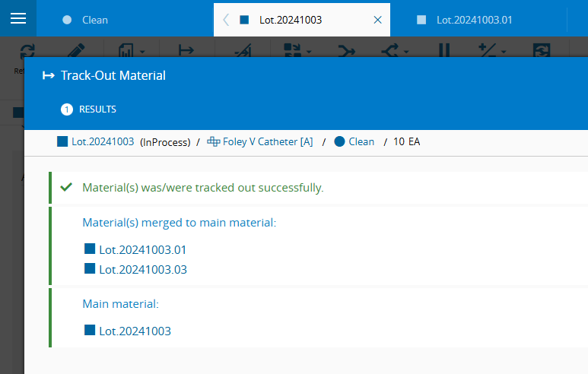Click the Edit pencil toolbar icon
This screenshot has height=374, width=588.
coord(76,51)
